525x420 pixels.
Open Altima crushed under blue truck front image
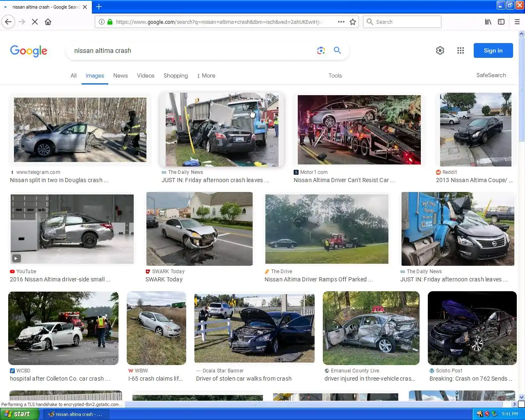tap(458, 229)
